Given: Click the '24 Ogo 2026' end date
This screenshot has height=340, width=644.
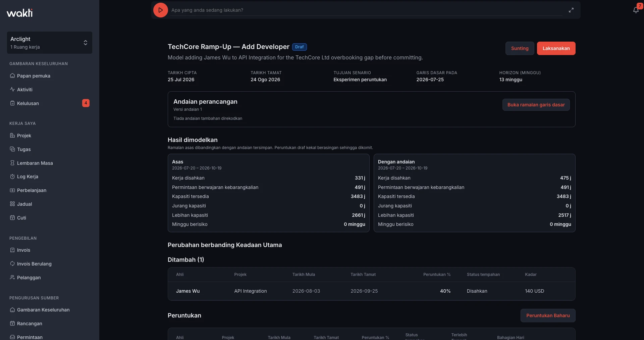Looking at the screenshot, I should coord(265,80).
